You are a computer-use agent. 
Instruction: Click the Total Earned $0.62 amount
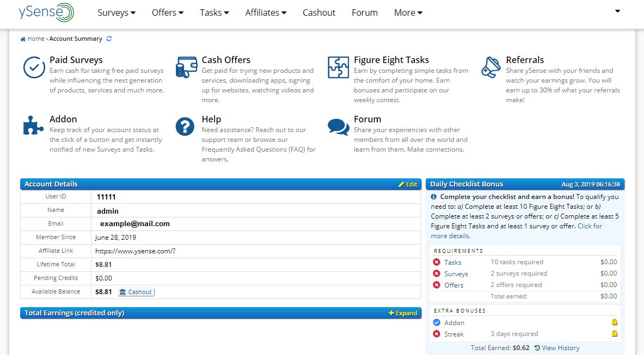[x=521, y=348]
